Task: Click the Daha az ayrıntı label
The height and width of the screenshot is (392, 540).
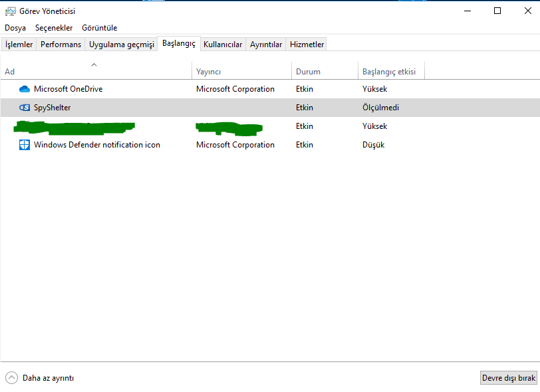Action: pos(48,378)
